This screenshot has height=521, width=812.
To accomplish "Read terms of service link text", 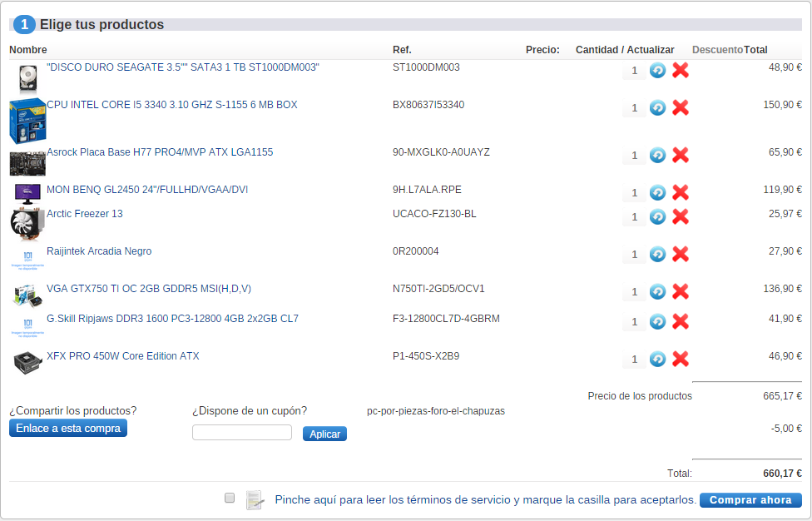I will [485, 499].
